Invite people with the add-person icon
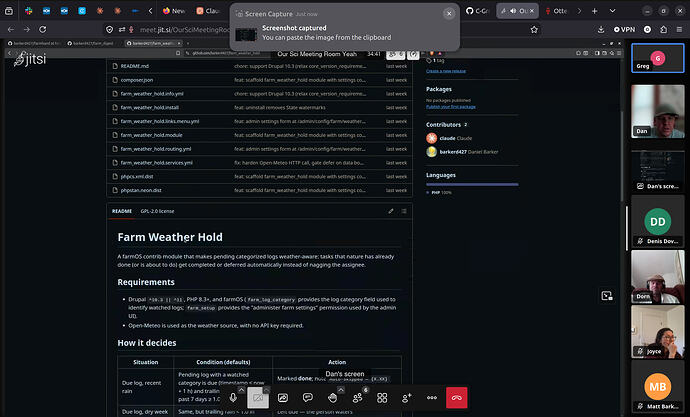Viewport: 690px width, 417px height. click(407, 398)
